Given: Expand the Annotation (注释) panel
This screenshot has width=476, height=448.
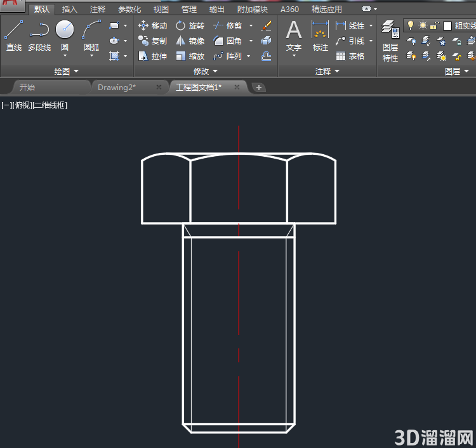Looking at the screenshot, I should [327, 71].
